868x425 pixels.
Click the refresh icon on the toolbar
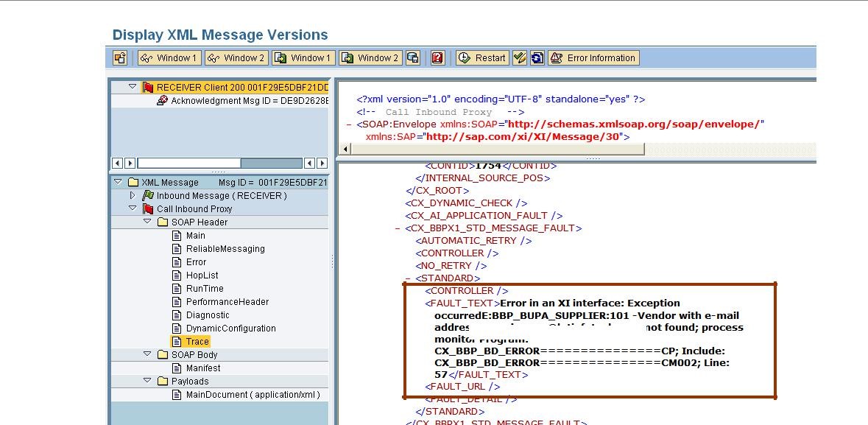tap(537, 57)
